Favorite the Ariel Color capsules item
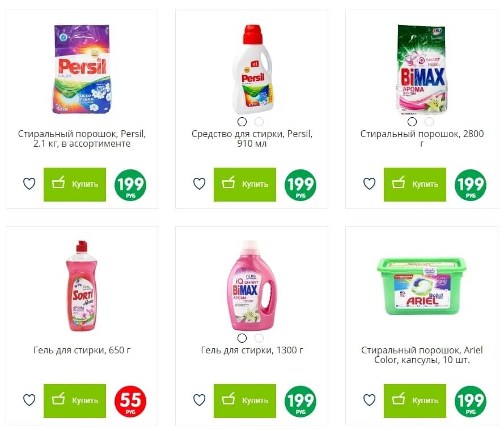 [x=369, y=400]
